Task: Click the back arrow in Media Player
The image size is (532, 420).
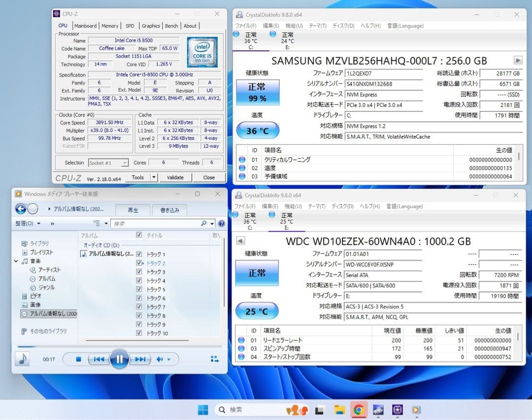Action: point(21,209)
